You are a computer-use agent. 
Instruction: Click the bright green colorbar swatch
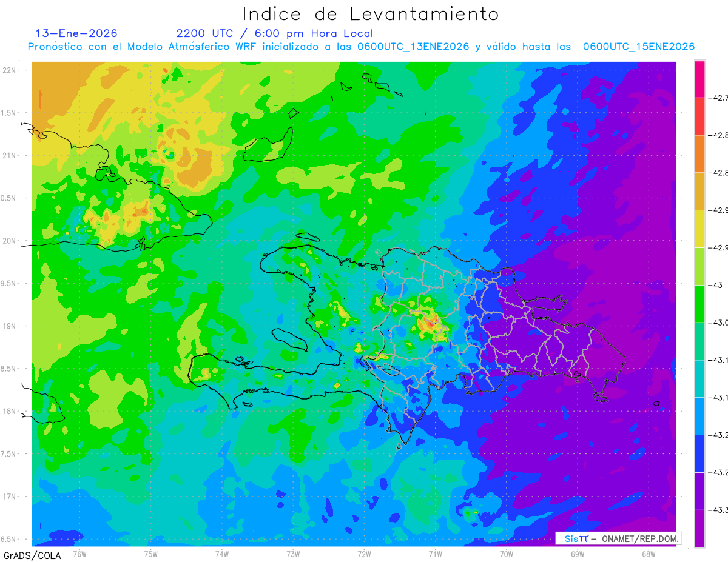point(699,304)
